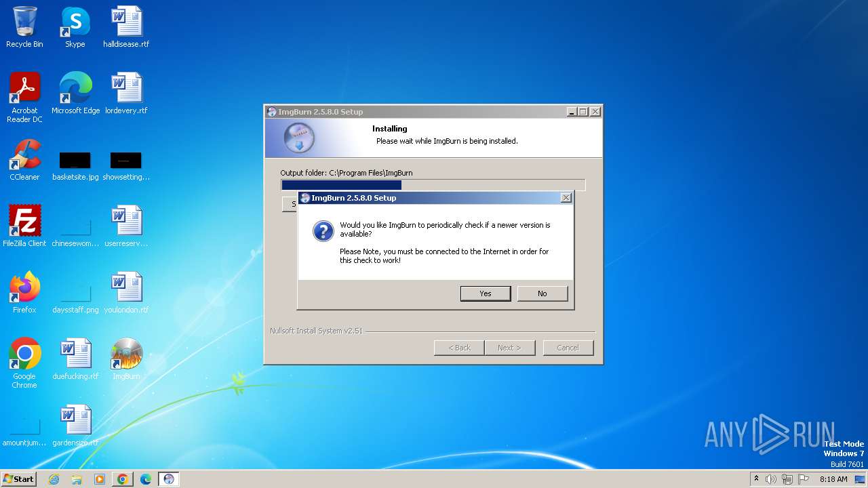The image size is (868, 488).
Task: Select the Firefox desktop shortcut
Action: [24, 293]
